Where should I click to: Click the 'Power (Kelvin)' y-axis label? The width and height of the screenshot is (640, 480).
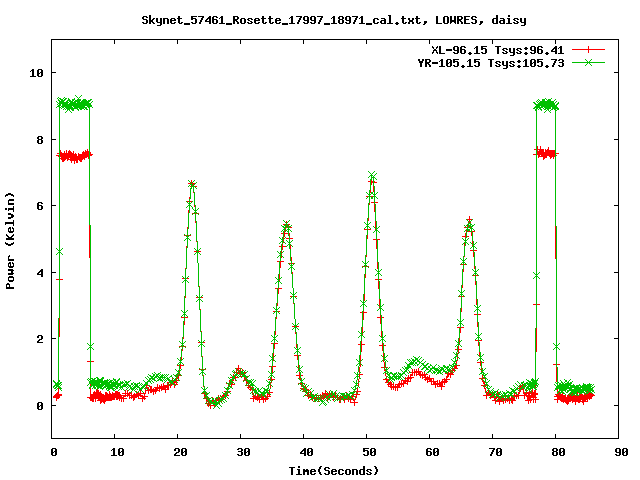coord(10,241)
